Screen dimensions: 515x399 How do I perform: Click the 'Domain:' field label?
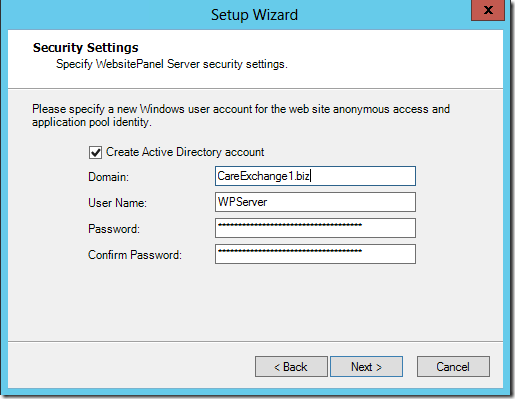[x=108, y=177]
